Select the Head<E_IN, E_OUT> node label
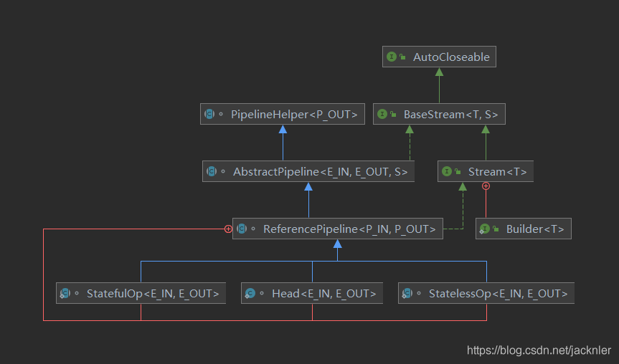 (x=323, y=294)
